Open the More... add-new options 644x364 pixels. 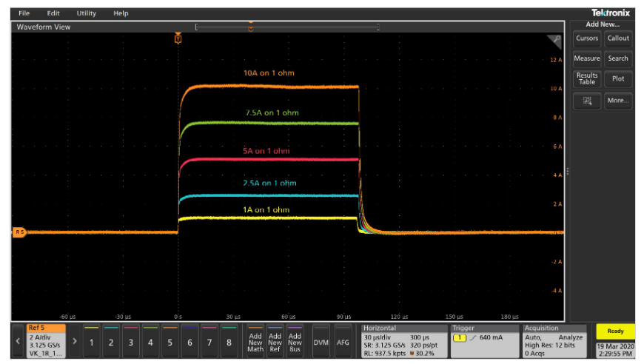(x=618, y=101)
